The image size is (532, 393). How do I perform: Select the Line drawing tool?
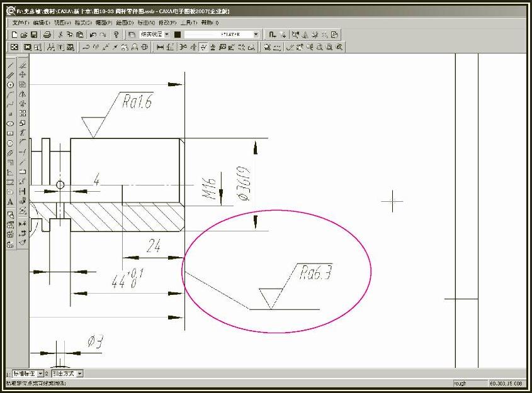pyautogui.click(x=11, y=65)
